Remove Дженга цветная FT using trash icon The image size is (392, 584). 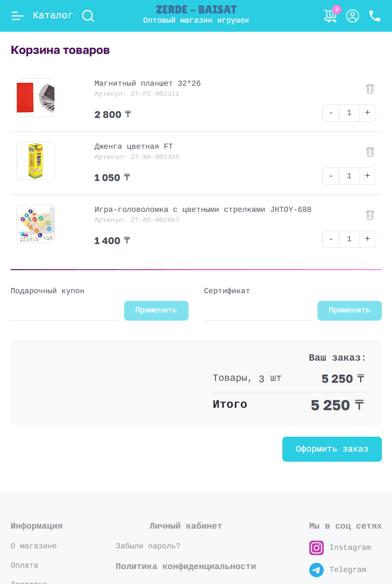pos(370,152)
